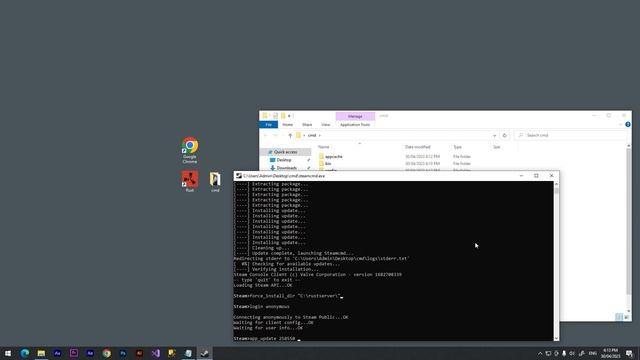Image resolution: width=640 pixels, height=360 pixels.
Task: Expand the address bar history dropdown
Action: (x=495, y=136)
